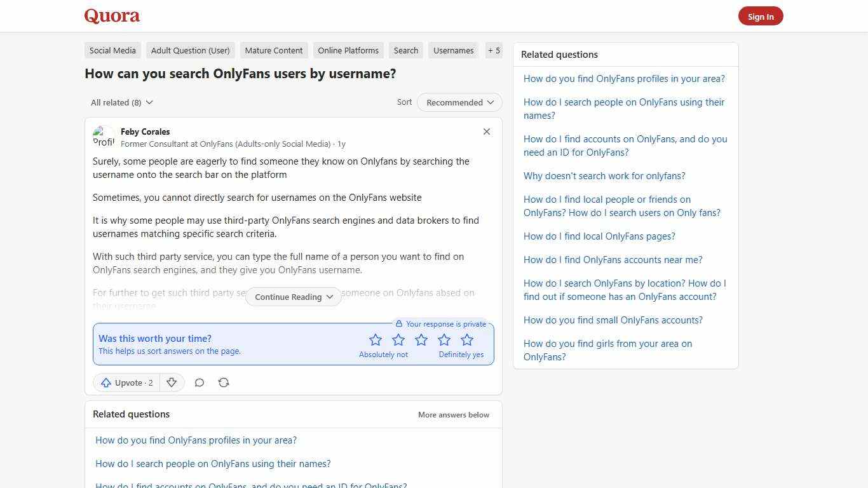Open the comment bubble on the answer
The image size is (868, 488).
coord(199,383)
